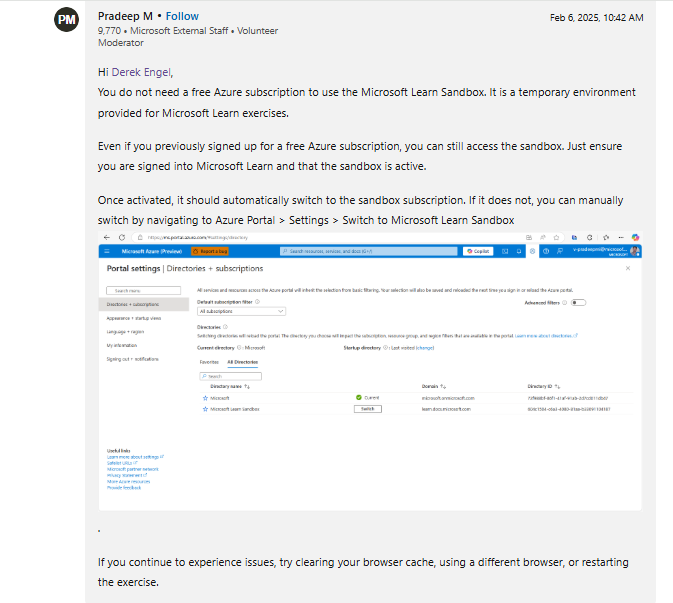Open Learn more about settings link

pyautogui.click(x=135, y=457)
